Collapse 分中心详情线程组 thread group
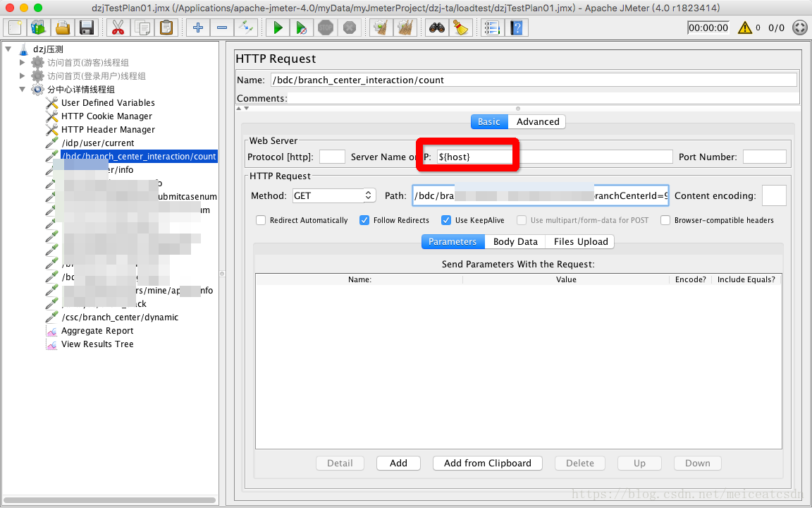Image resolution: width=812 pixels, height=508 pixels. tap(22, 89)
